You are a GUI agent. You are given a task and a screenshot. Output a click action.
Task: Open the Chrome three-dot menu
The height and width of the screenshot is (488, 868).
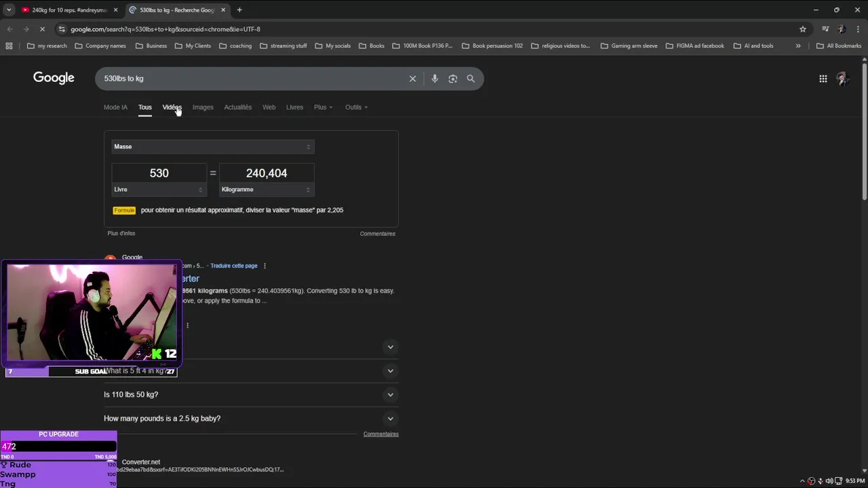tap(858, 29)
